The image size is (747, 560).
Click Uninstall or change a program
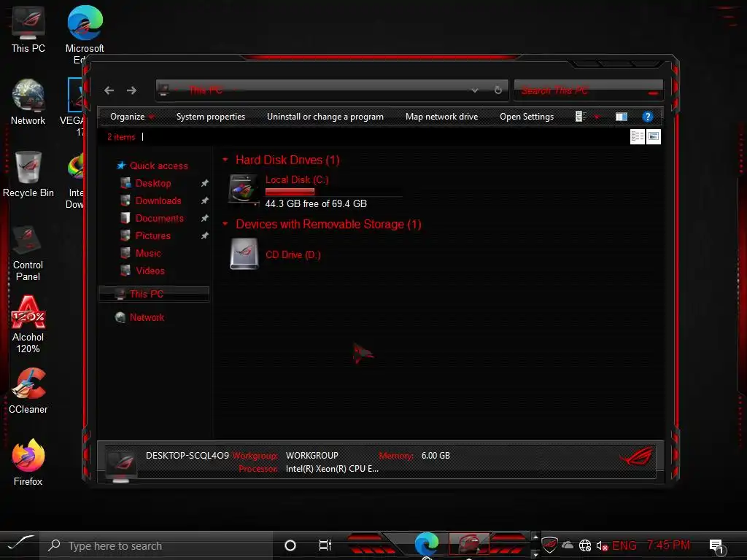[325, 117]
